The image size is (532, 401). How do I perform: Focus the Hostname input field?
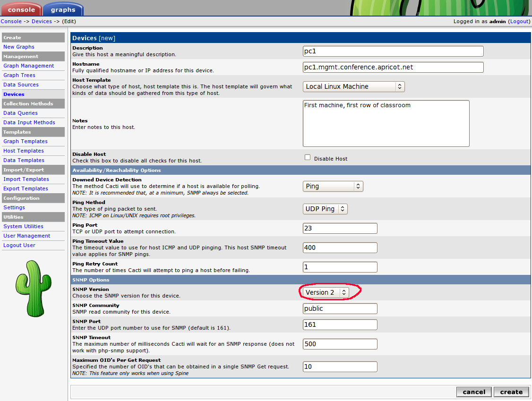(x=393, y=67)
